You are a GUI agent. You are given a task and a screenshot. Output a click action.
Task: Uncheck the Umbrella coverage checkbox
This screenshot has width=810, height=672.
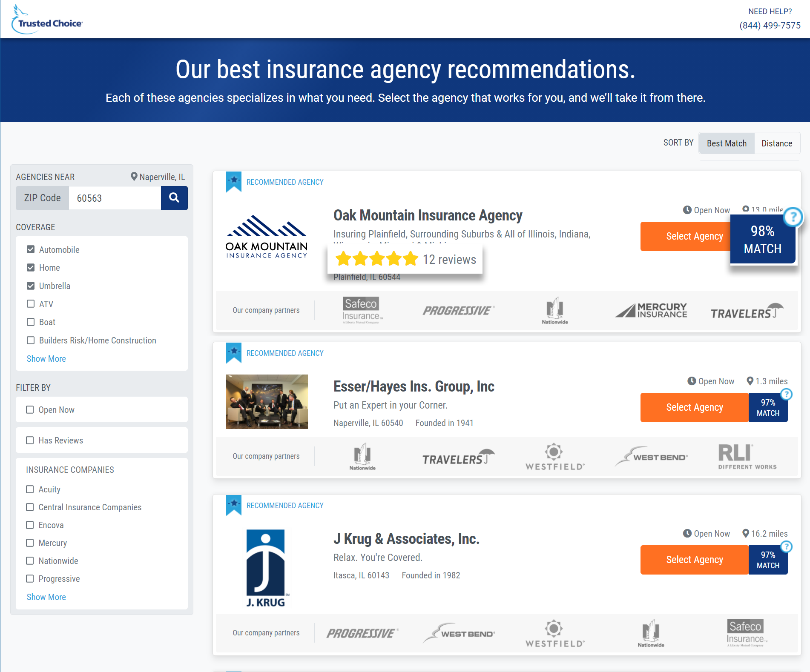pyautogui.click(x=31, y=286)
